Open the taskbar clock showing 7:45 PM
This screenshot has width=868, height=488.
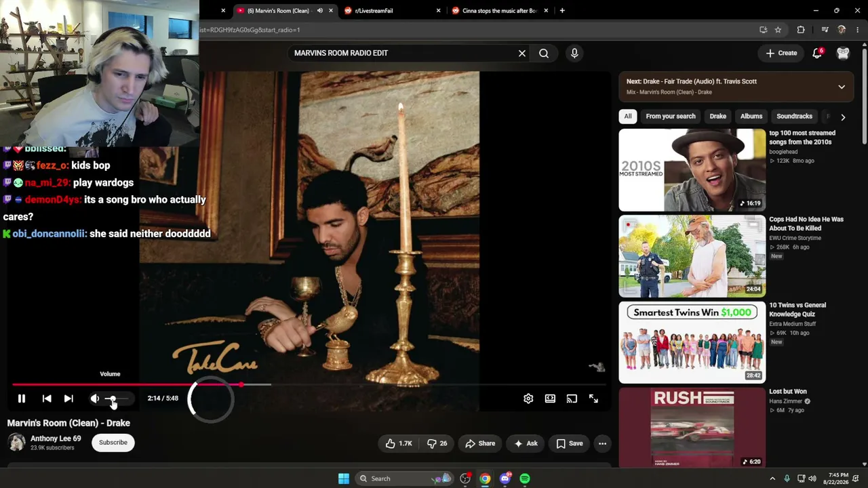pyautogui.click(x=835, y=479)
